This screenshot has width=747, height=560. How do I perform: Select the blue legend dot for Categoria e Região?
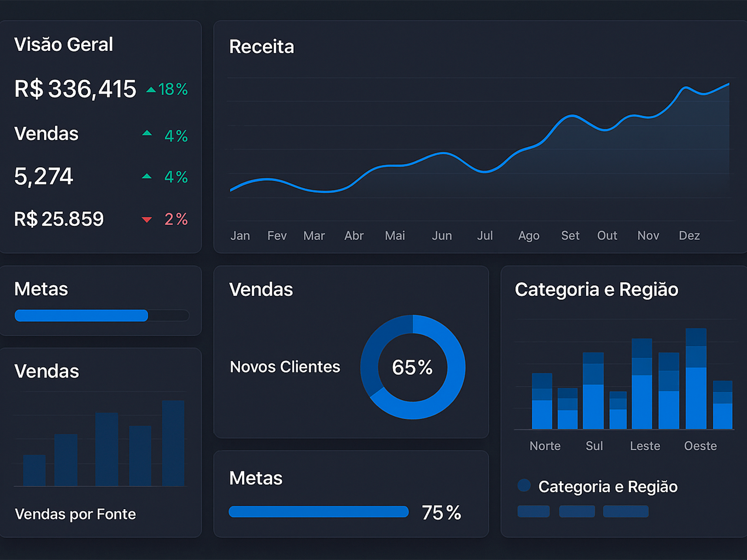(524, 485)
